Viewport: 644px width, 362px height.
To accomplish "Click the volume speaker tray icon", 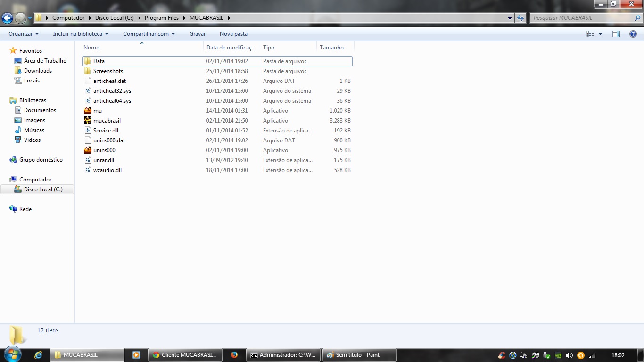I will click(570, 355).
